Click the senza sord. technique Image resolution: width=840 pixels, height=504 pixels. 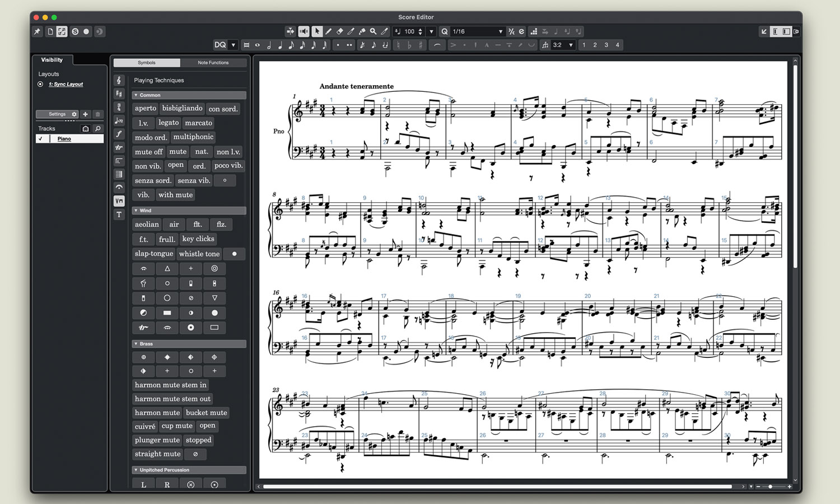tap(153, 180)
